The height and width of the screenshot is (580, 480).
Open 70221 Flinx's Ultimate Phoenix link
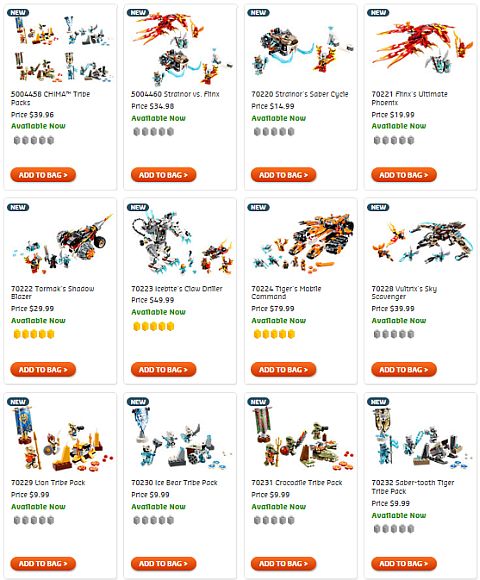[x=409, y=98]
